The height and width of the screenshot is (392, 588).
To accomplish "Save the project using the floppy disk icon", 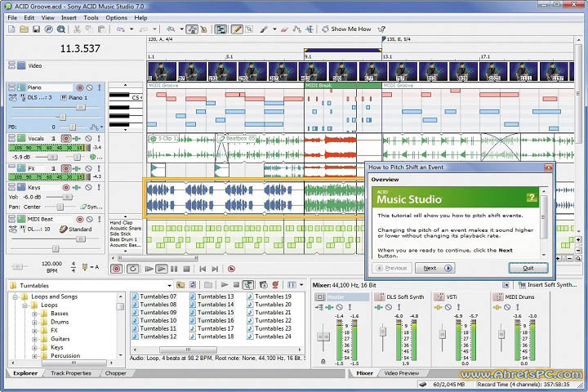I will (37, 29).
